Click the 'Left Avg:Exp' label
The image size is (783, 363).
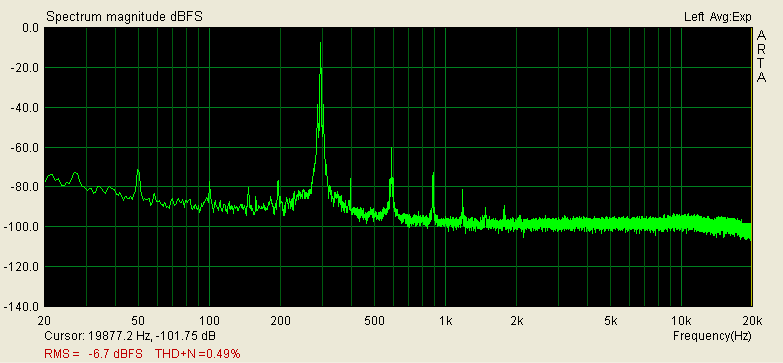tap(718, 17)
